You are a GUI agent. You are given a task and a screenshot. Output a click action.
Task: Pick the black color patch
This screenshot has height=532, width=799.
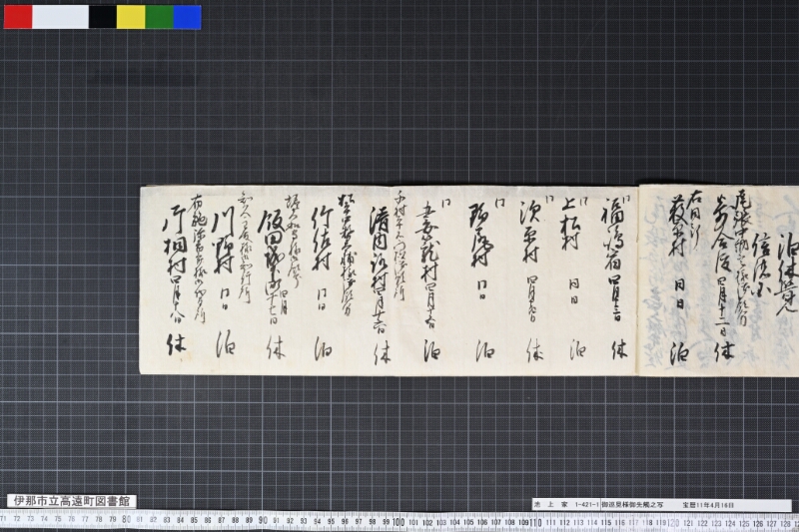click(103, 17)
